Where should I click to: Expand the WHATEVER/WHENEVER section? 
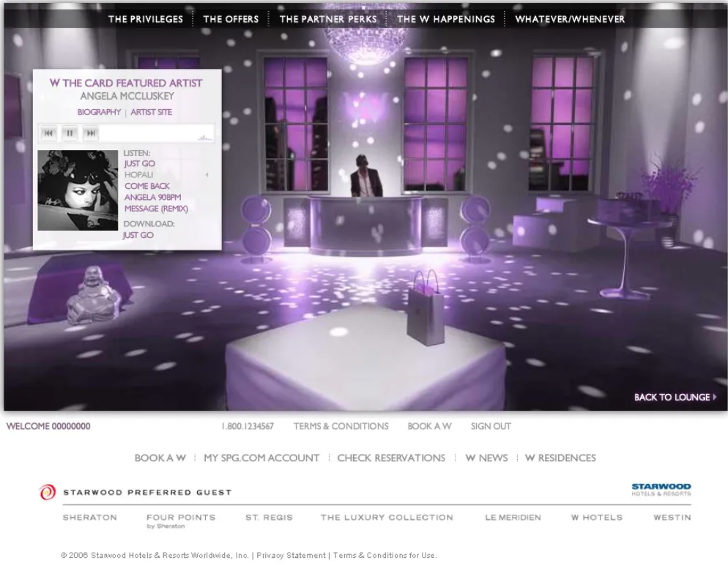tap(571, 18)
